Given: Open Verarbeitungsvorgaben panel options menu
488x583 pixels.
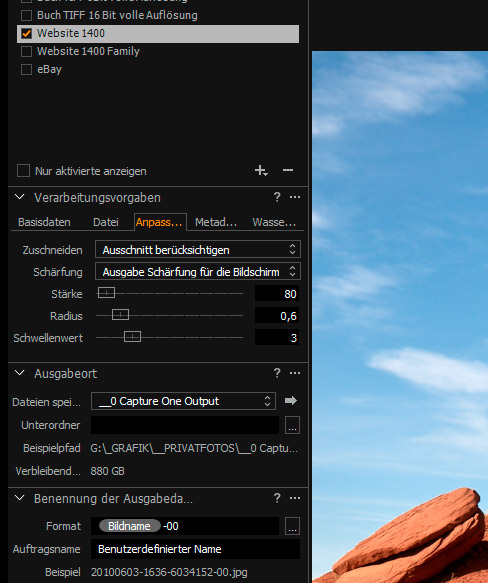Looking at the screenshot, I should click(295, 197).
